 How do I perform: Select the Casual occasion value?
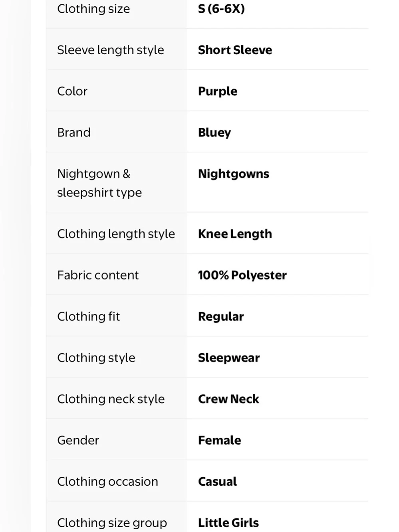217,482
